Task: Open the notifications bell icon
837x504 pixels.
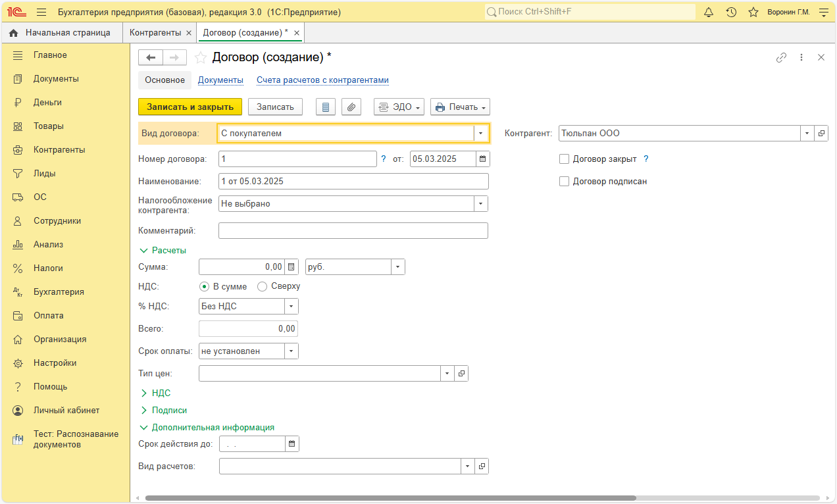Action: [x=709, y=12]
